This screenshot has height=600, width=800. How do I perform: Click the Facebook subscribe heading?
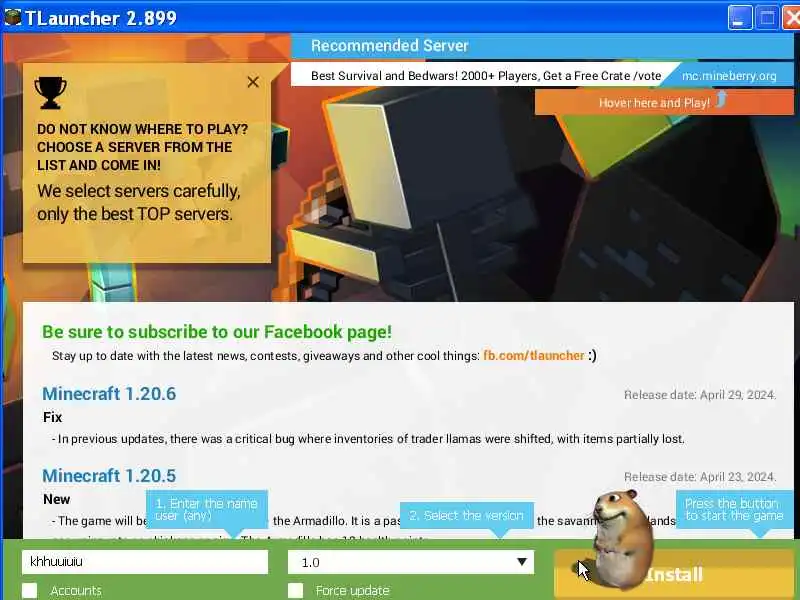(217, 332)
